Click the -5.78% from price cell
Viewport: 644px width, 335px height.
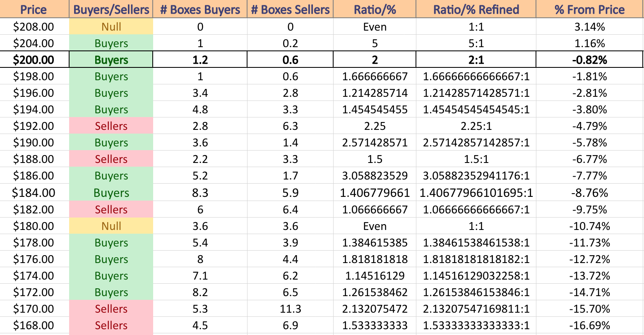pos(590,143)
